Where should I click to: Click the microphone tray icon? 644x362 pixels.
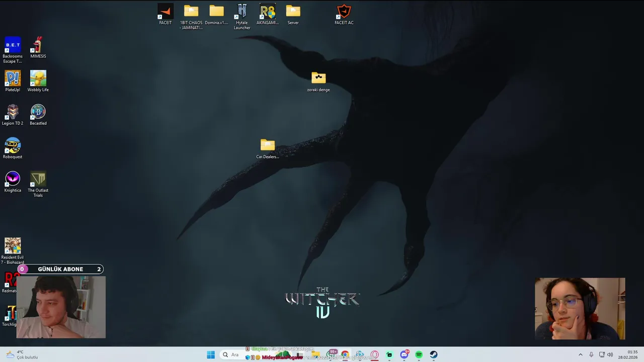tap(591, 354)
